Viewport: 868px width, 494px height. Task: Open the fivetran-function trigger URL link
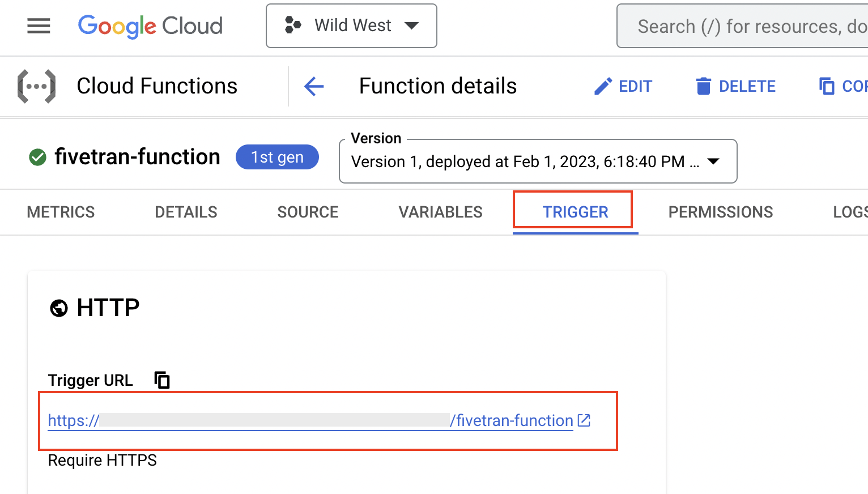[x=310, y=420]
